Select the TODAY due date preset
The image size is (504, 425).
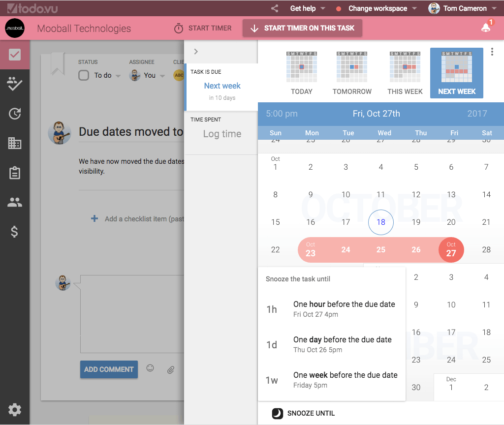pos(302,73)
